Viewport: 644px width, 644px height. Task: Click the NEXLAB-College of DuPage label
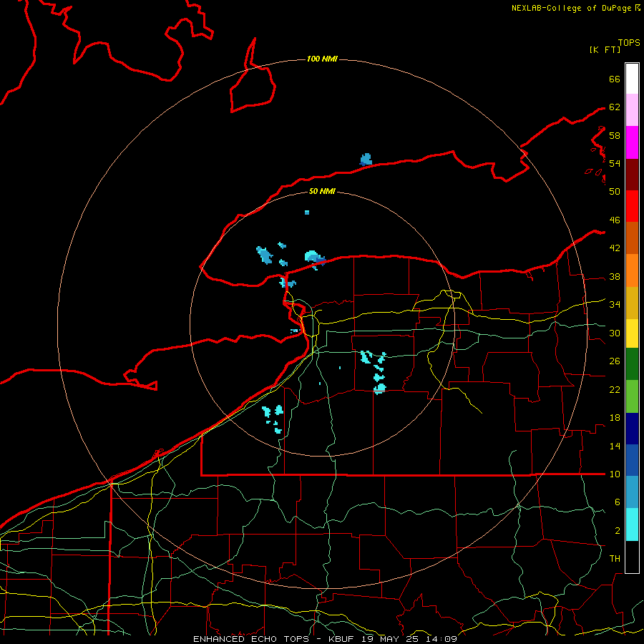571,8
